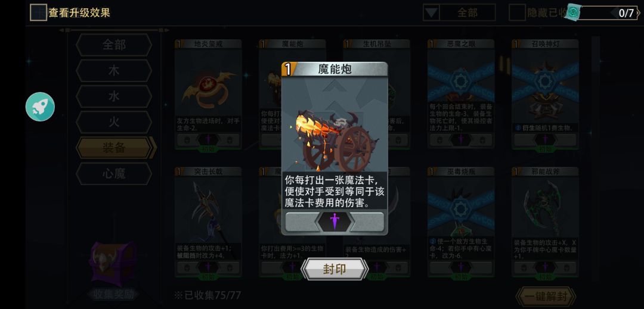Click the purple sword icon on popup card

[x=335, y=221]
